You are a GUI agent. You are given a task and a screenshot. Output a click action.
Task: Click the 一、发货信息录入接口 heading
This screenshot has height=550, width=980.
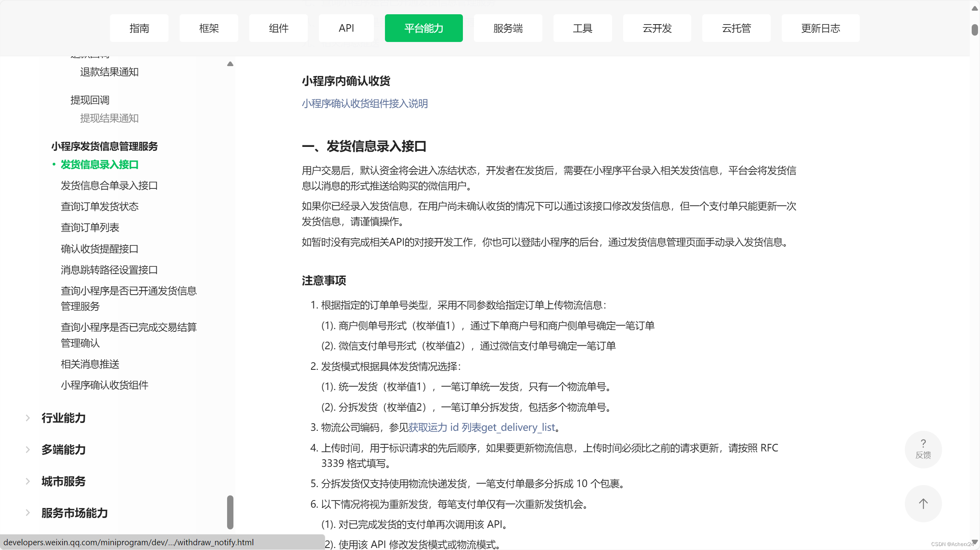tap(364, 146)
